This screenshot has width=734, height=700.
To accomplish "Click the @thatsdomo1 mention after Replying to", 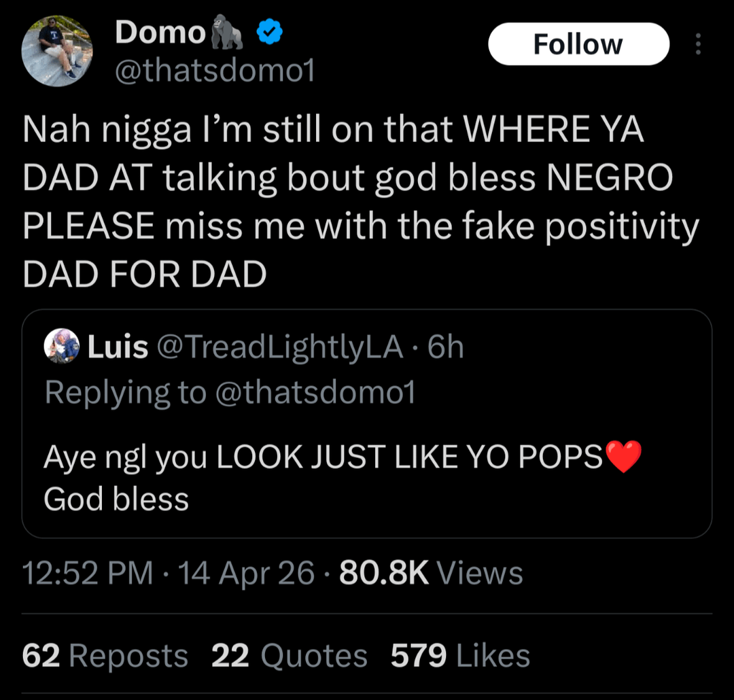I will [x=315, y=393].
